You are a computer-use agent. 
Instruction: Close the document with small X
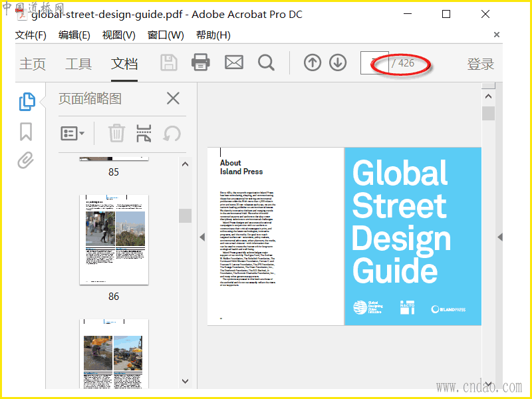point(496,35)
